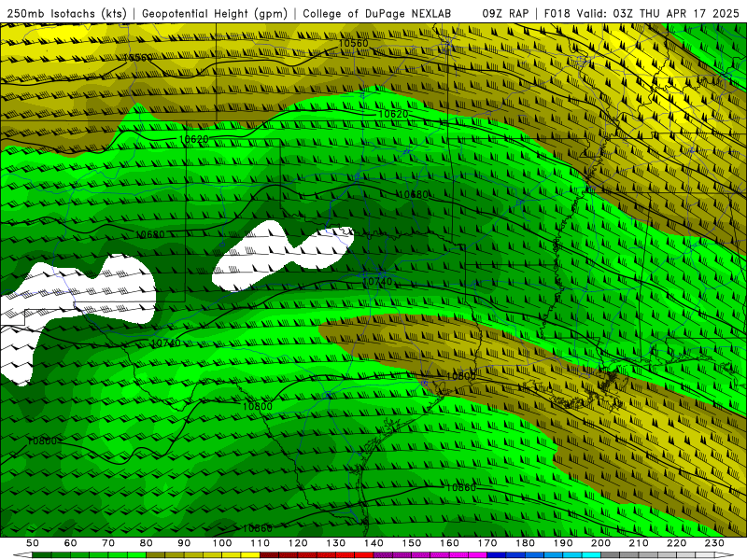Click the 220 label on the color bar
Image resolution: width=747 pixels, height=560 pixels.
tap(676, 543)
